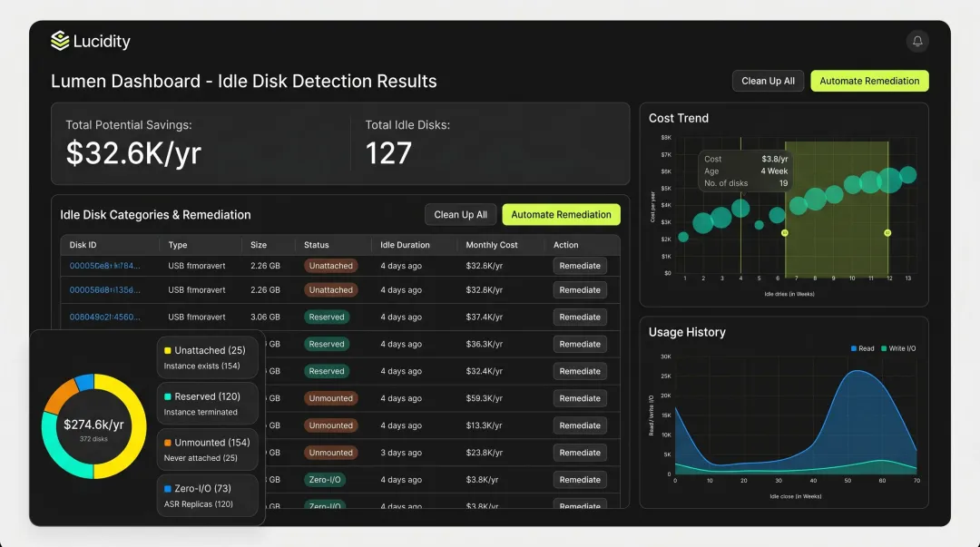Click the left range handle on Cost Trend chart
The image size is (980, 547).
784,233
